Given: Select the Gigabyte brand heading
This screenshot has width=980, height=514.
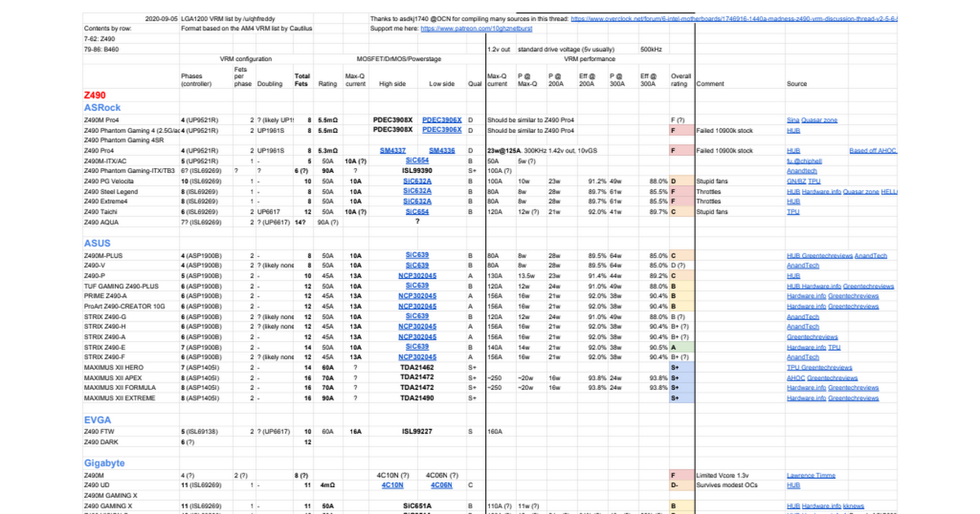Looking at the screenshot, I should (x=105, y=463).
